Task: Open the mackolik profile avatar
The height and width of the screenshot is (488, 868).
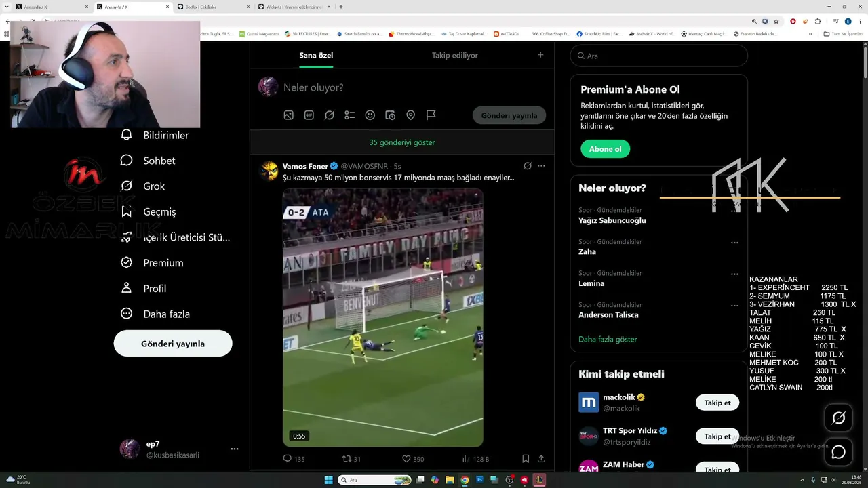Action: [589, 403]
